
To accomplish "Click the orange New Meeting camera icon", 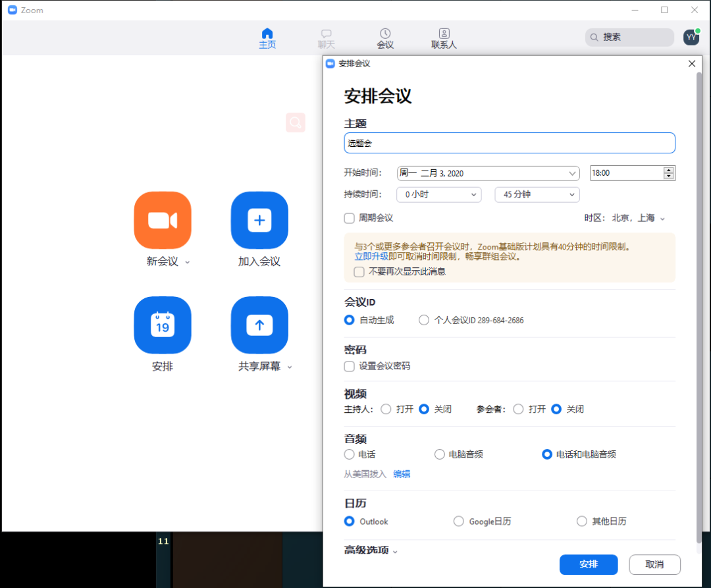I will click(163, 220).
